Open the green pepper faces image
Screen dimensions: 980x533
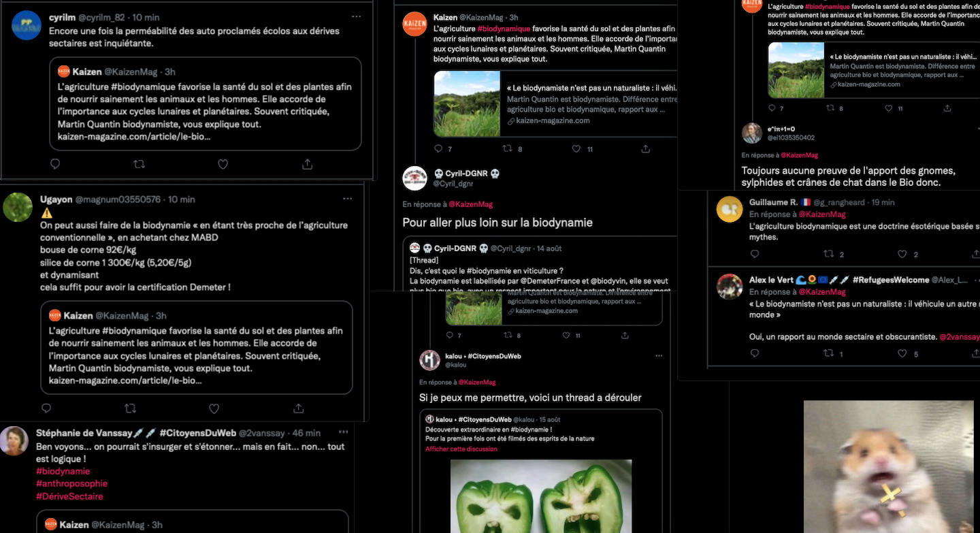(541, 496)
